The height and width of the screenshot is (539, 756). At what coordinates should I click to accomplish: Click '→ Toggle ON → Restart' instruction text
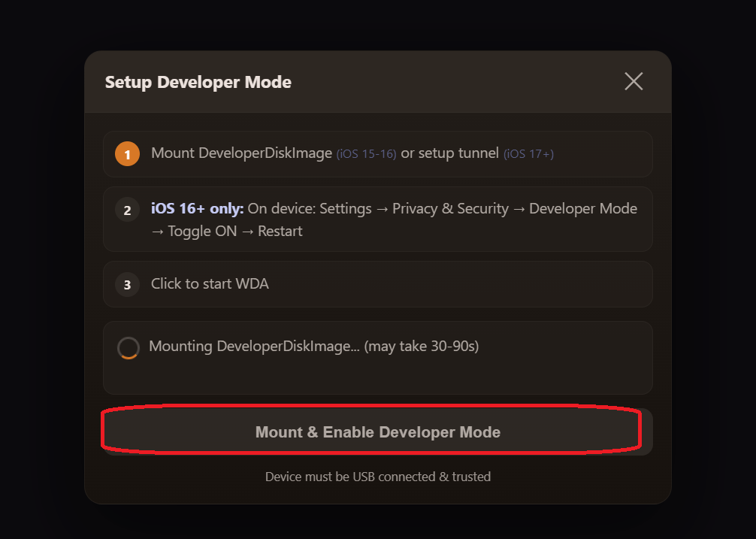coord(227,232)
